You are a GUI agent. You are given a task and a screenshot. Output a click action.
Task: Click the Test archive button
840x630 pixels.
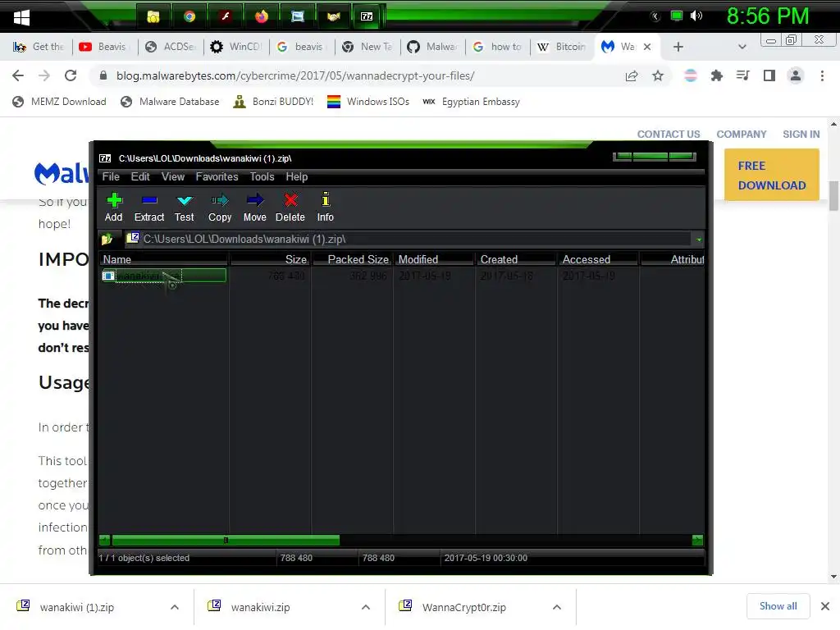(185, 207)
